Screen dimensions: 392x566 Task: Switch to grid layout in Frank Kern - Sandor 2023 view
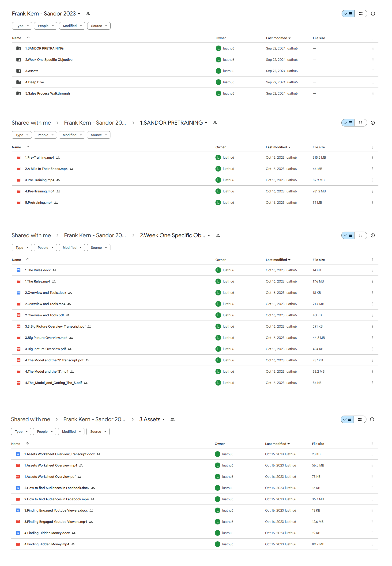click(x=361, y=14)
